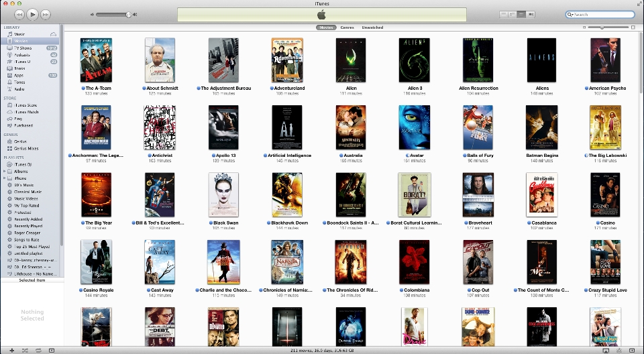Select the Avatar movie poster
This screenshot has height=354, width=644.
point(415,127)
